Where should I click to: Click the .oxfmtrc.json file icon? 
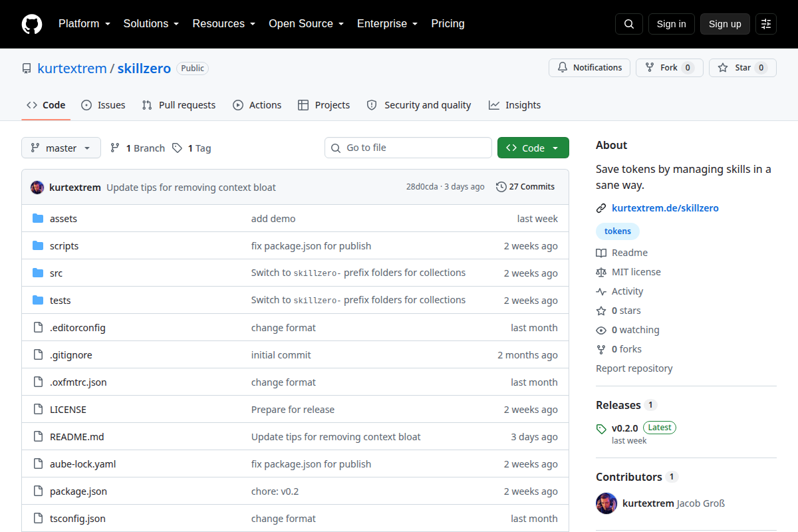coord(38,382)
